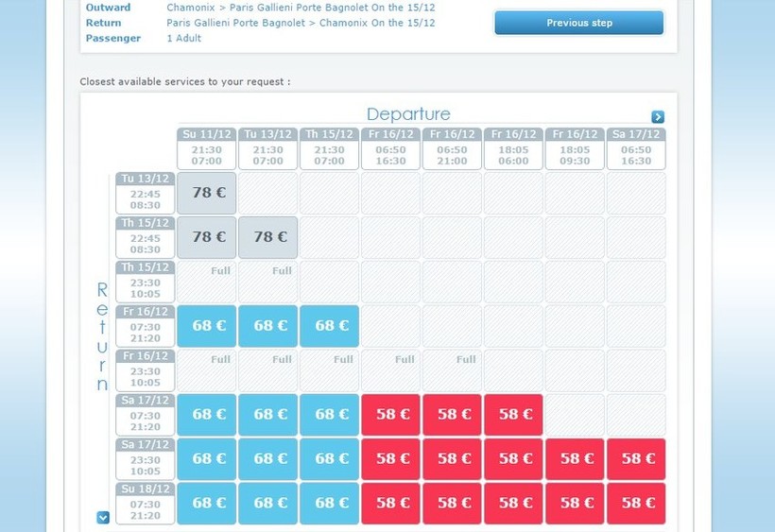Pick 78 € fare for Tu 13/12 return

207,193
